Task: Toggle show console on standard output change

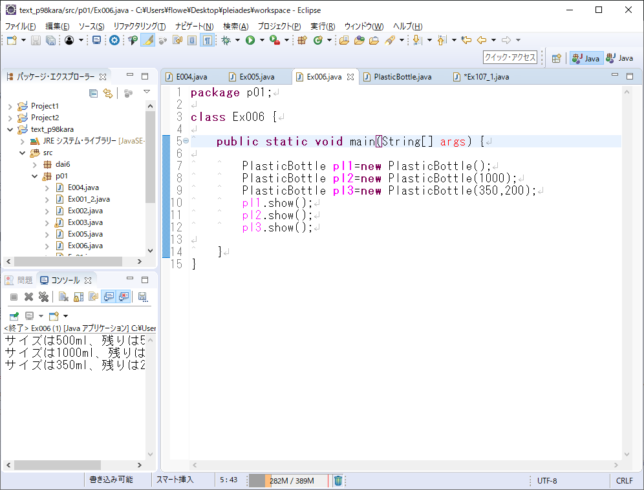Action: [x=109, y=297]
